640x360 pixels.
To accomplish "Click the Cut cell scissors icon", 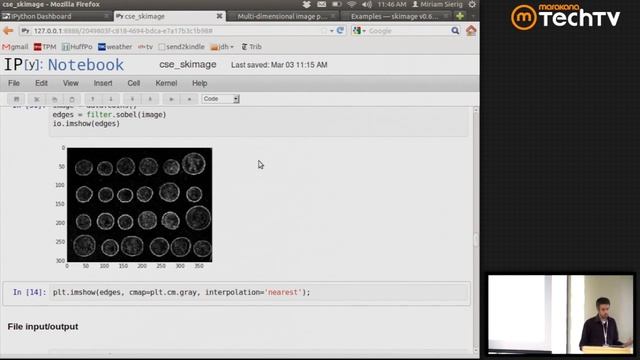I will coord(36,99).
